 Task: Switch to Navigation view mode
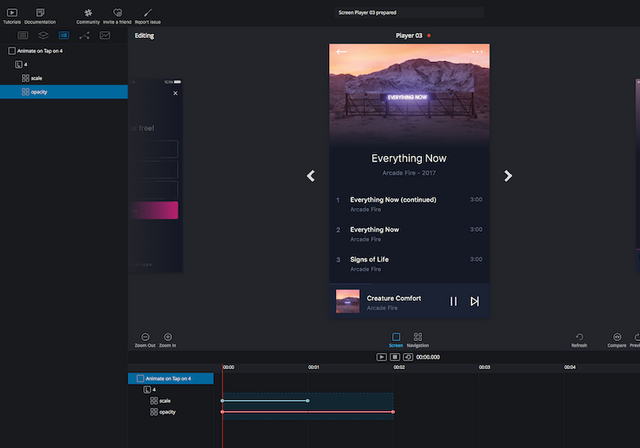tap(418, 337)
